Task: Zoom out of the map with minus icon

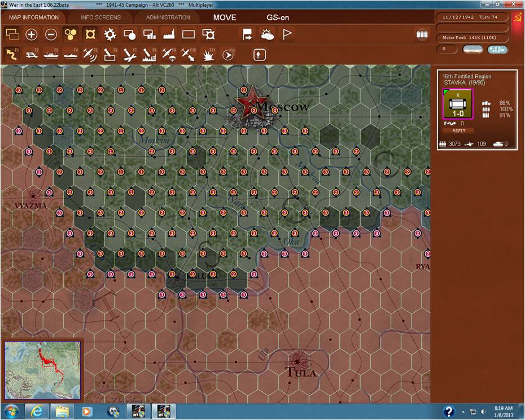Action: coord(51,34)
